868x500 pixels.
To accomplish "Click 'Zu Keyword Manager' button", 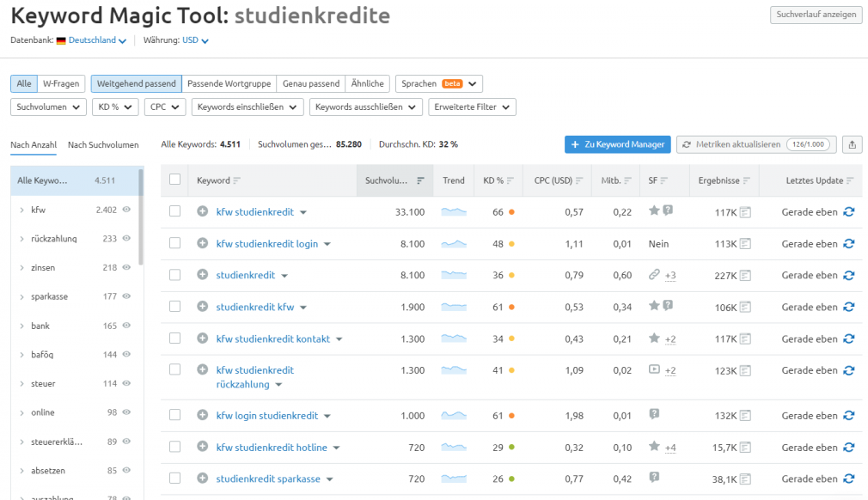I will point(618,144).
